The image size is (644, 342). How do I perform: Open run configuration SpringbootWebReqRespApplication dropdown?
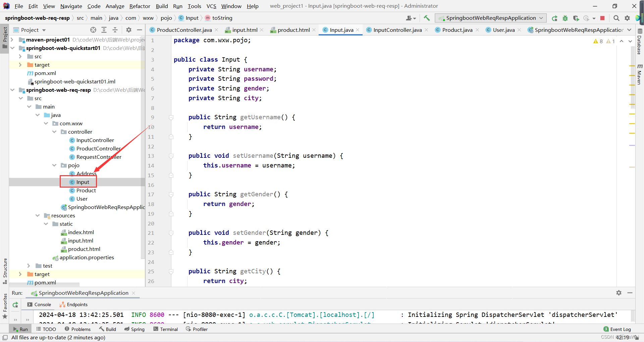click(491, 18)
